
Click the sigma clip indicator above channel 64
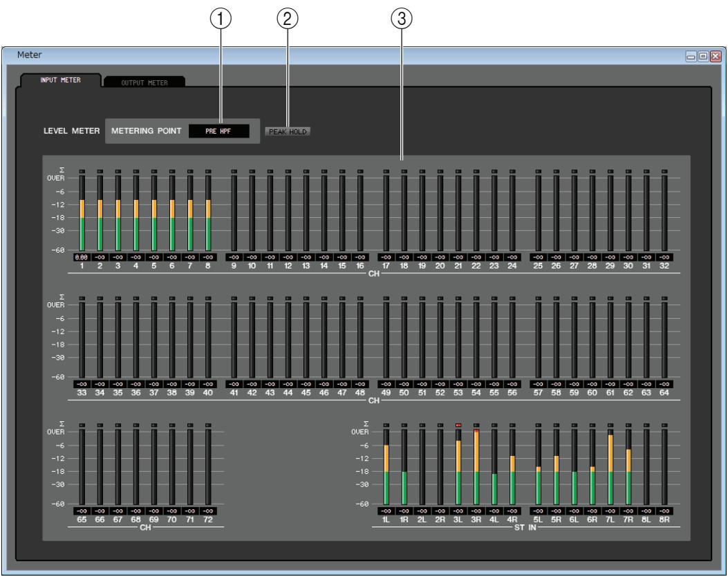664,298
